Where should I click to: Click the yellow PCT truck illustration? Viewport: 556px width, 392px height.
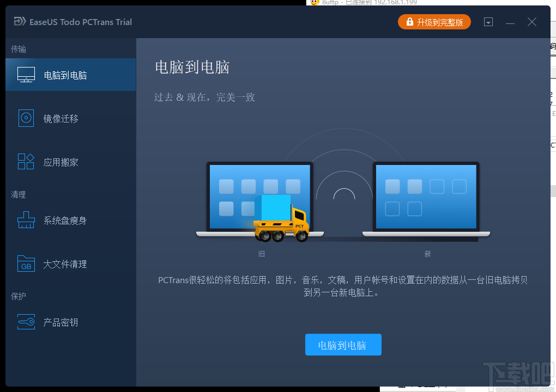click(x=281, y=226)
